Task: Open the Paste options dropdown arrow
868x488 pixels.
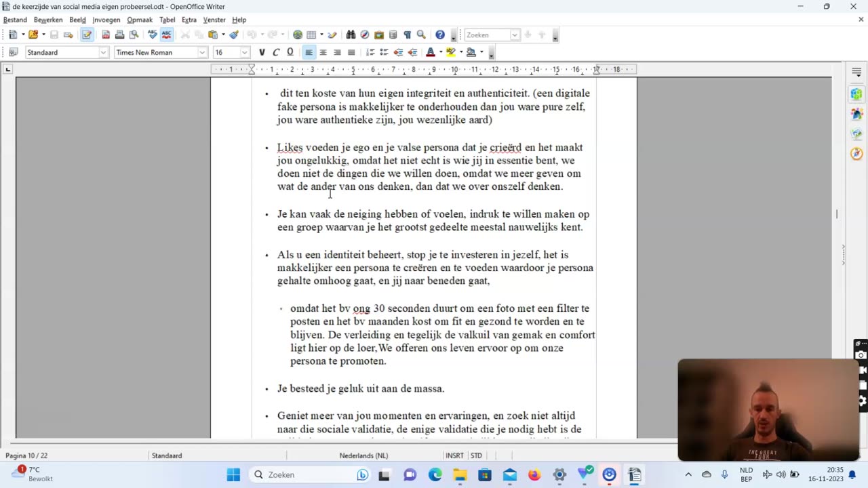Action: [223, 35]
